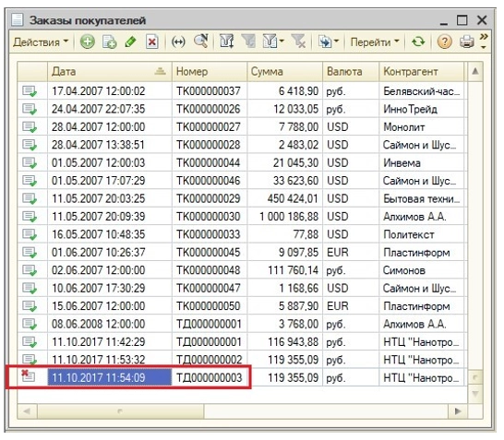Select amount cell 1 000 186,88
The image size is (504, 440).
pos(285,217)
